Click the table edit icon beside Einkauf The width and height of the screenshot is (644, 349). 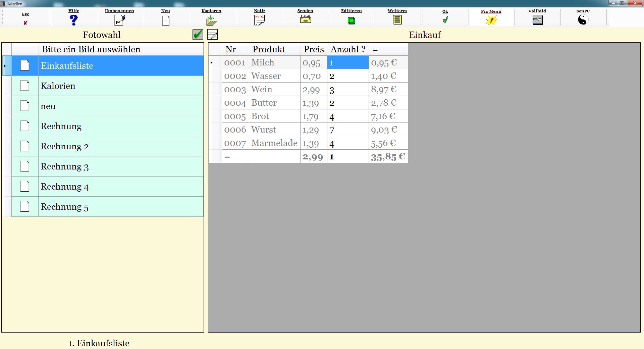coord(213,35)
